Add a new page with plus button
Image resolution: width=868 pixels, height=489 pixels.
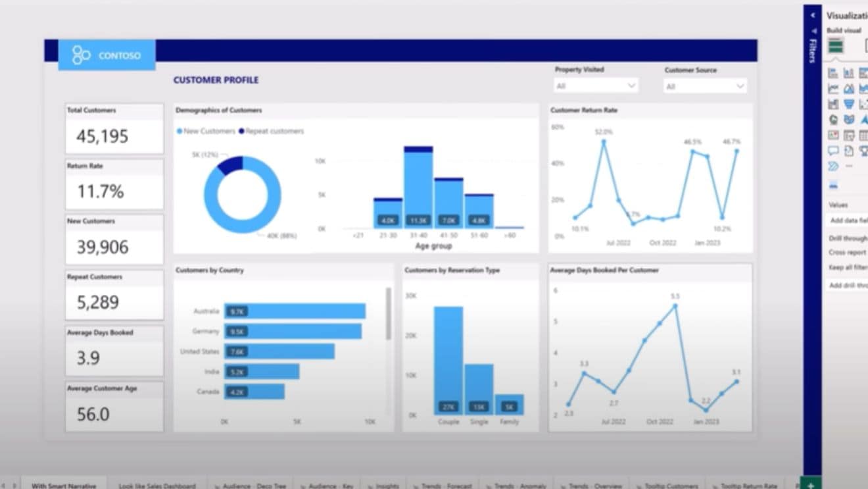pyautogui.click(x=810, y=485)
